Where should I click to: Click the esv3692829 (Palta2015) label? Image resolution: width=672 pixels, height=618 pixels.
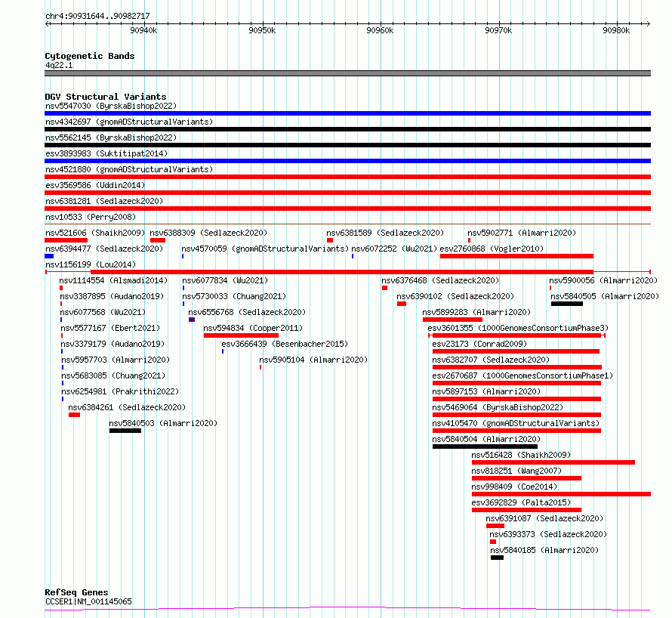[x=521, y=502]
